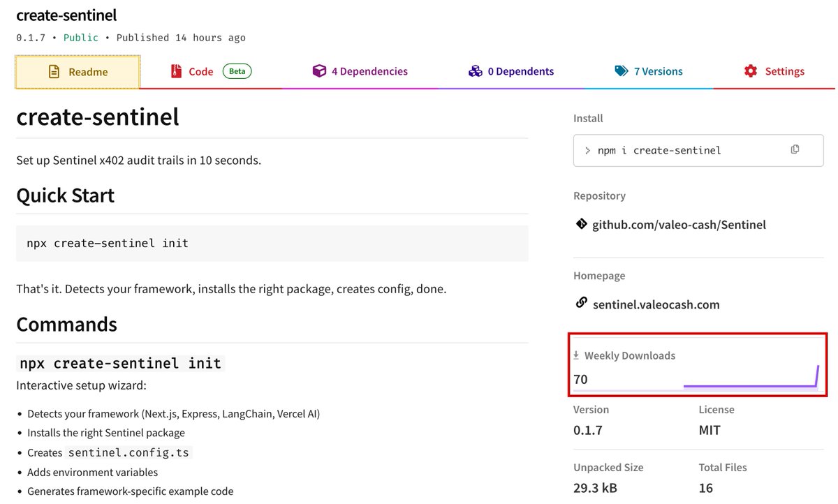Click the Dependents cubes icon
This screenshot has width=838, height=504.
pyautogui.click(x=476, y=71)
